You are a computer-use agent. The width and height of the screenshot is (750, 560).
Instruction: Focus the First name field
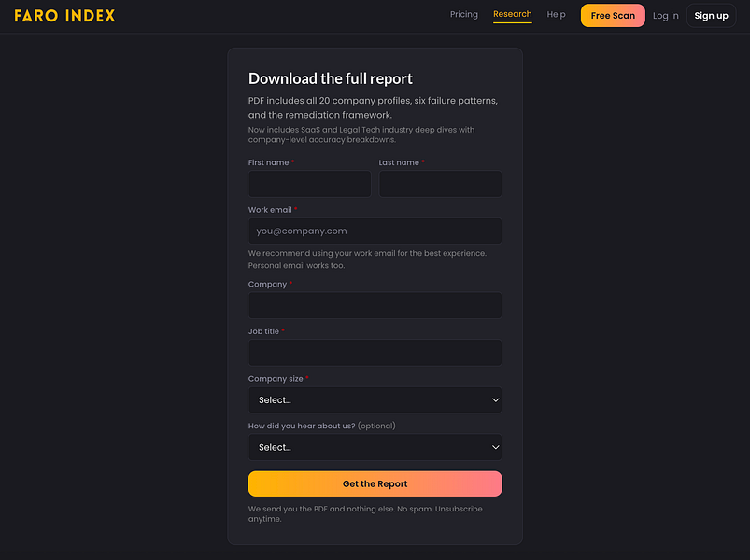tap(309, 184)
